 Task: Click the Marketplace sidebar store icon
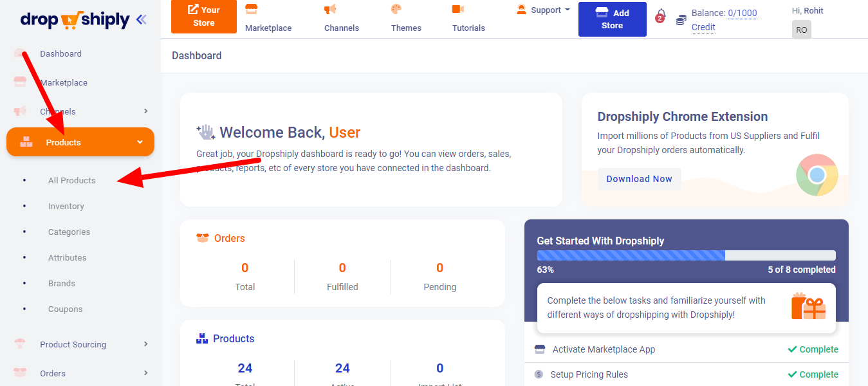click(x=20, y=82)
